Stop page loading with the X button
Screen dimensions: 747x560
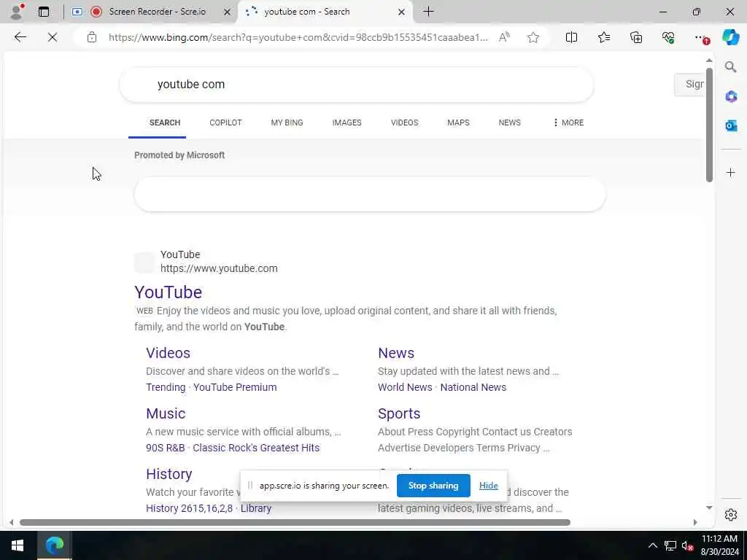pyautogui.click(x=53, y=37)
